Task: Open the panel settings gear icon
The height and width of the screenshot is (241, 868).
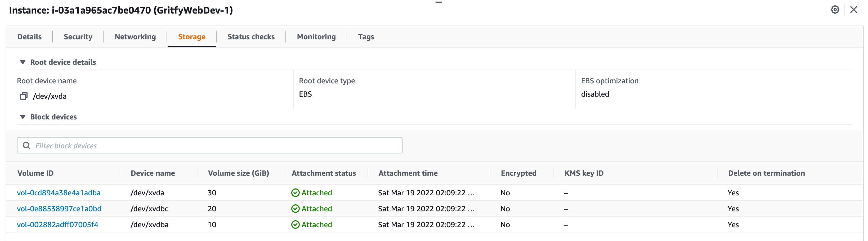Action: click(835, 10)
